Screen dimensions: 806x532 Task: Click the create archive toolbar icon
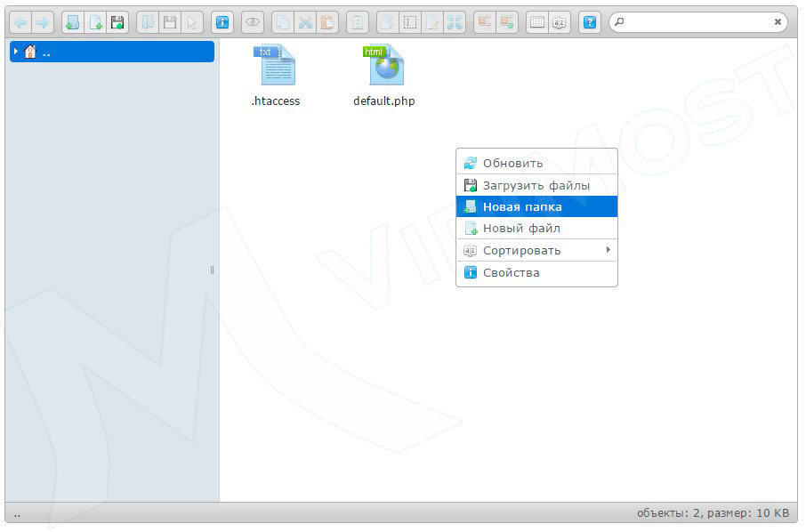pyautogui.click(x=507, y=22)
